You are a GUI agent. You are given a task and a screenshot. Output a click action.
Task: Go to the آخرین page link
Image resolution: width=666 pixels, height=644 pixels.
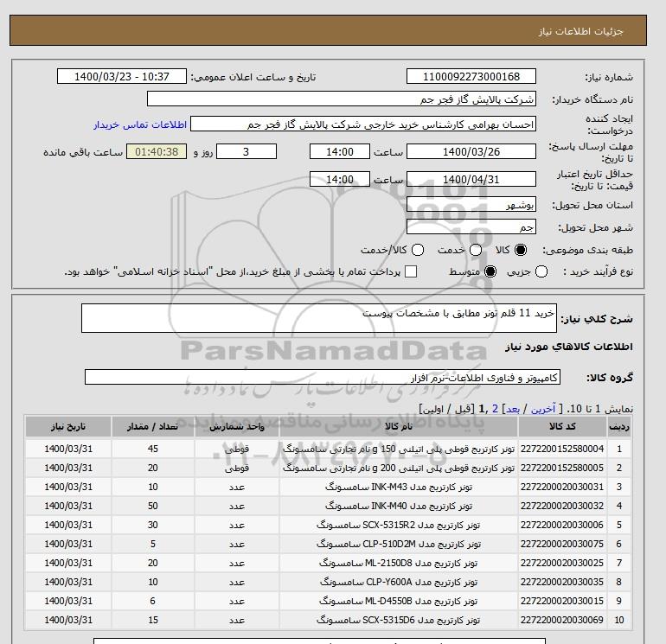543,409
